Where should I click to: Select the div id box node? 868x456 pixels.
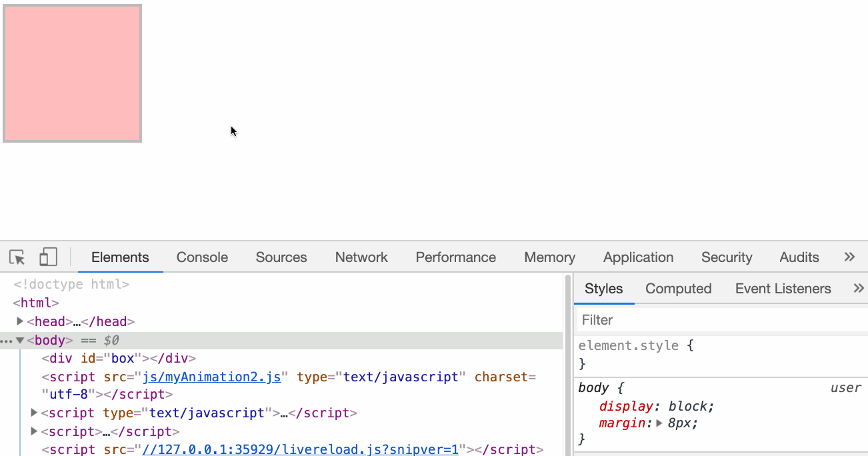119,359
